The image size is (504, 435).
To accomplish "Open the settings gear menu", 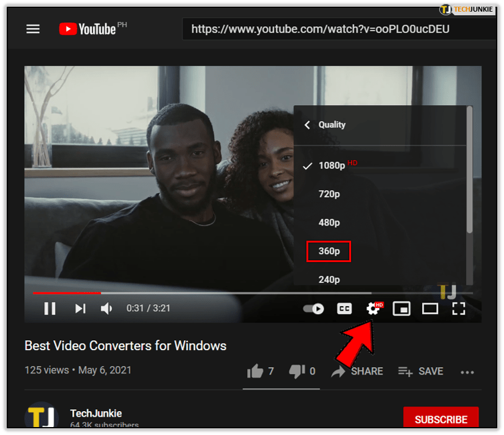I will [x=372, y=309].
